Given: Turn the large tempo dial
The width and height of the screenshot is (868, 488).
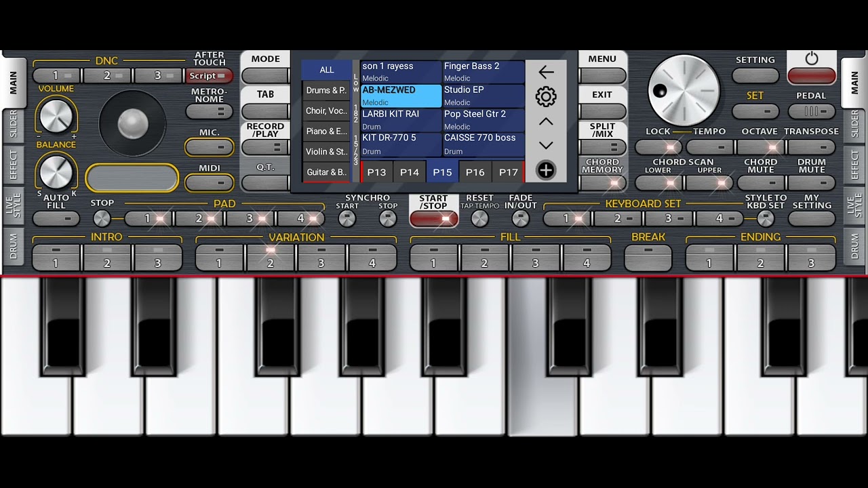Looking at the screenshot, I should 684,90.
